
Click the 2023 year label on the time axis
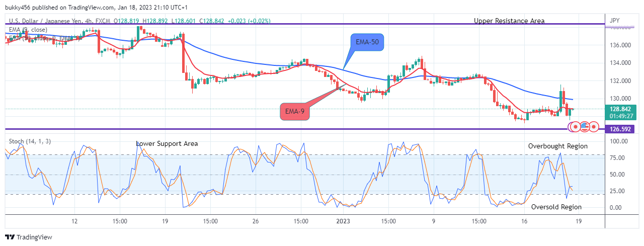coord(343,221)
